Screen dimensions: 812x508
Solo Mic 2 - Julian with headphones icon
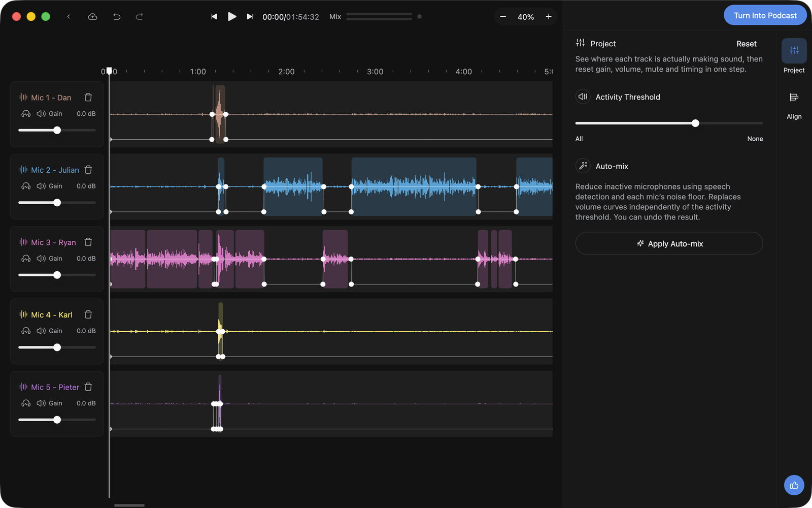coord(26,186)
